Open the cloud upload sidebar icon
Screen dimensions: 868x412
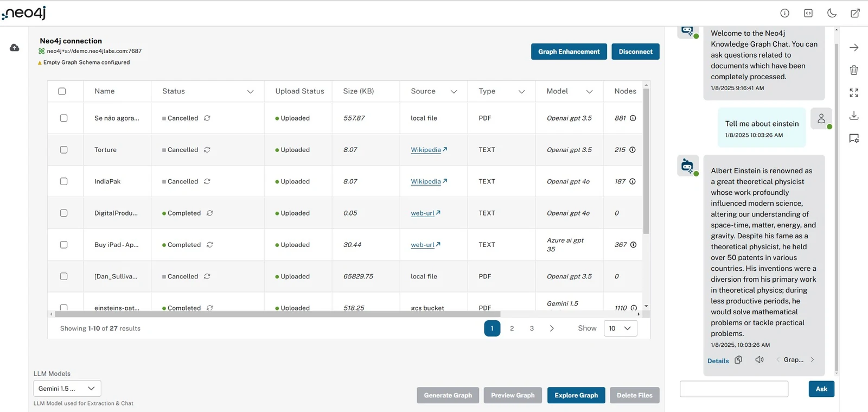pos(15,48)
